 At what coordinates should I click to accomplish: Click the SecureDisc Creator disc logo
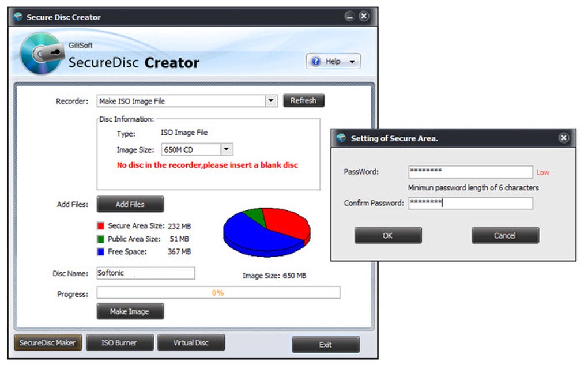coord(42,53)
